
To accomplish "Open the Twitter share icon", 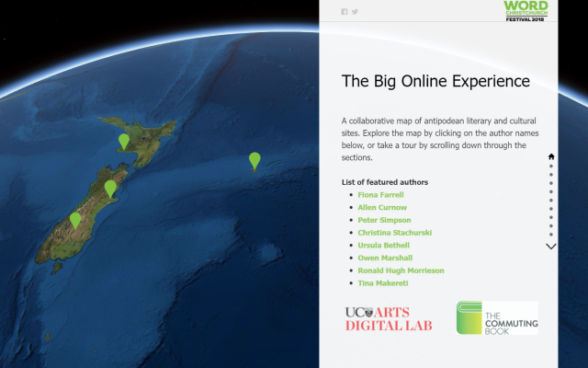I will pyautogui.click(x=355, y=12).
